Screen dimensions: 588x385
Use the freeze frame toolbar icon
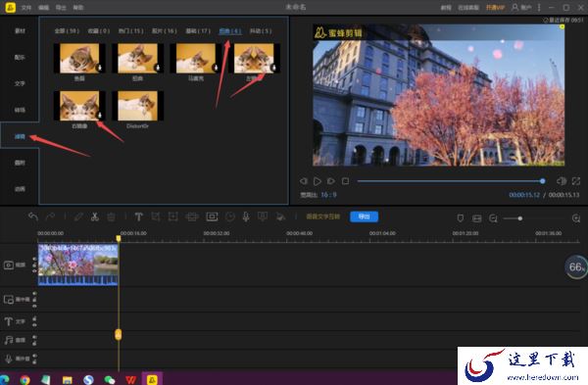pyautogui.click(x=212, y=217)
